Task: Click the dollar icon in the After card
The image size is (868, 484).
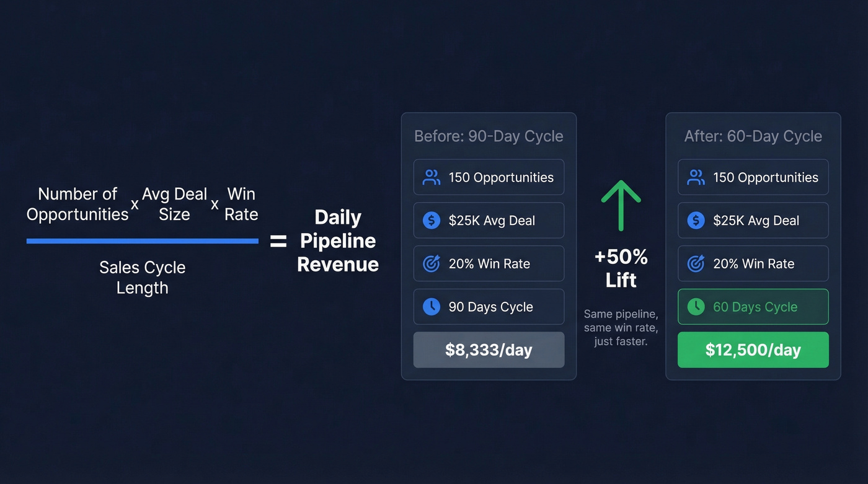Action: [696, 221]
